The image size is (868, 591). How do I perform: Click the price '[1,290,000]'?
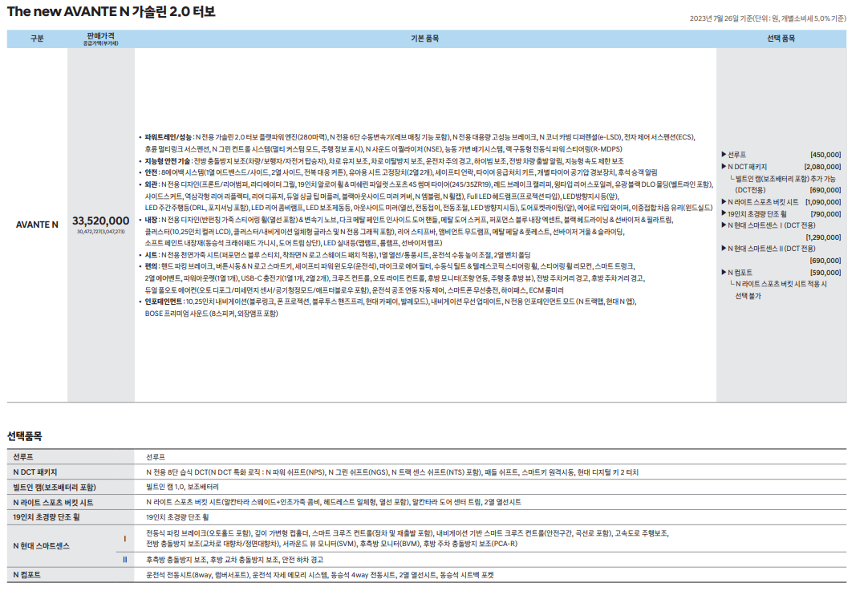823,237
